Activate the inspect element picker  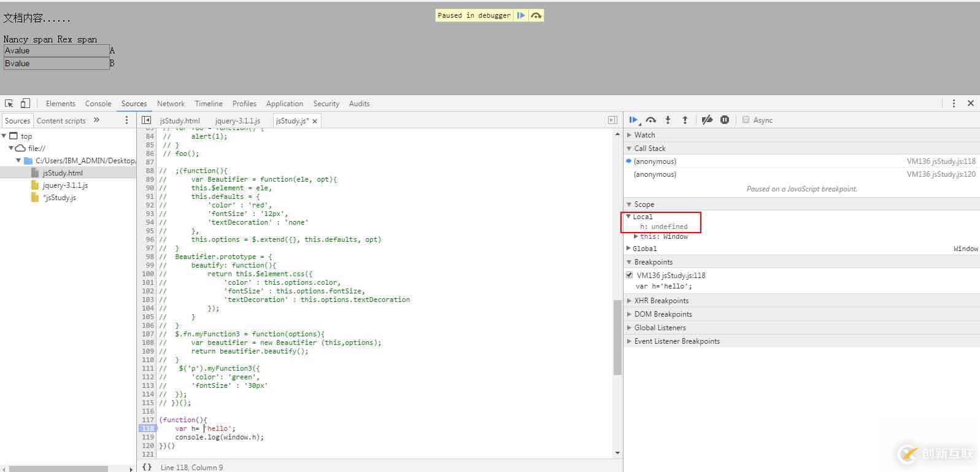click(x=9, y=103)
